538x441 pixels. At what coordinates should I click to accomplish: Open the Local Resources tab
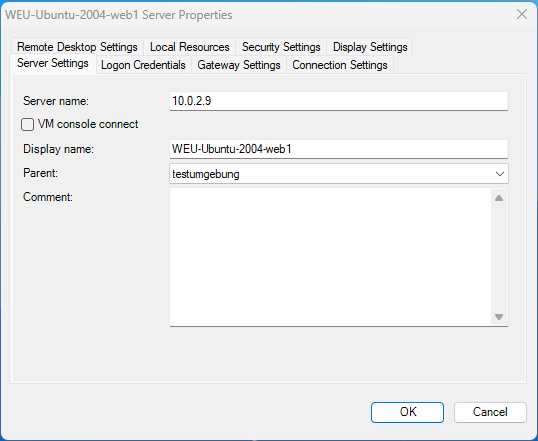coord(189,47)
